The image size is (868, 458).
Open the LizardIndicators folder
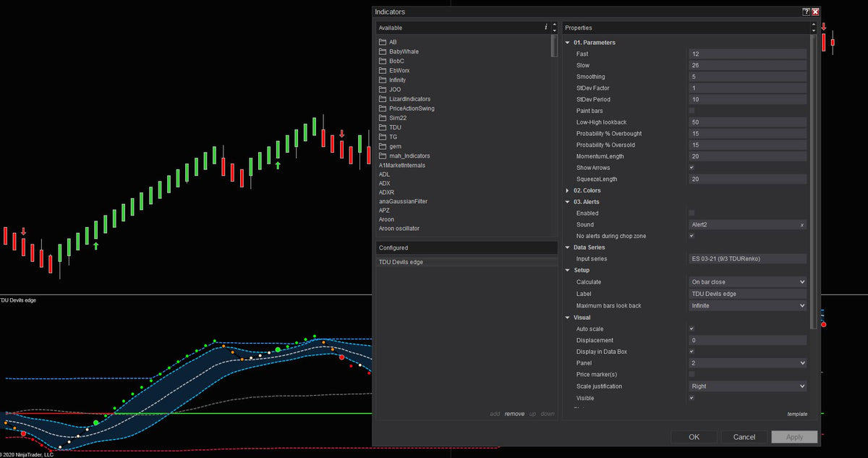[409, 98]
